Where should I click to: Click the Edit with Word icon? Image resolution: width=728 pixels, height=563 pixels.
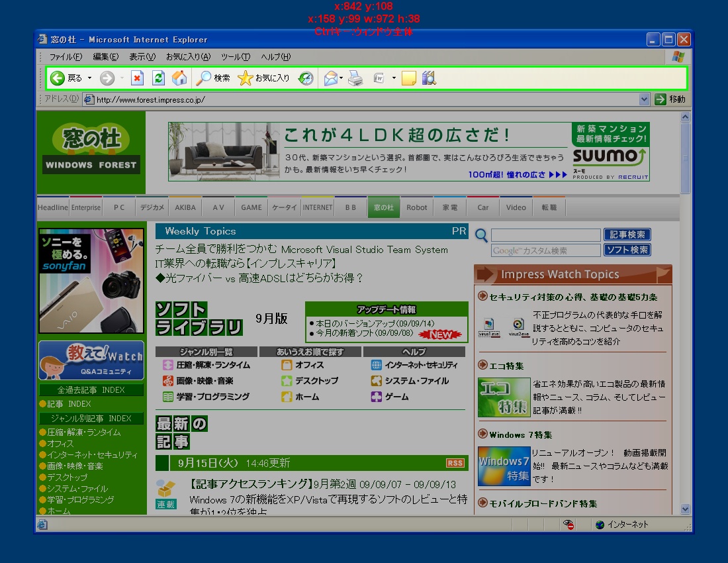pyautogui.click(x=379, y=78)
